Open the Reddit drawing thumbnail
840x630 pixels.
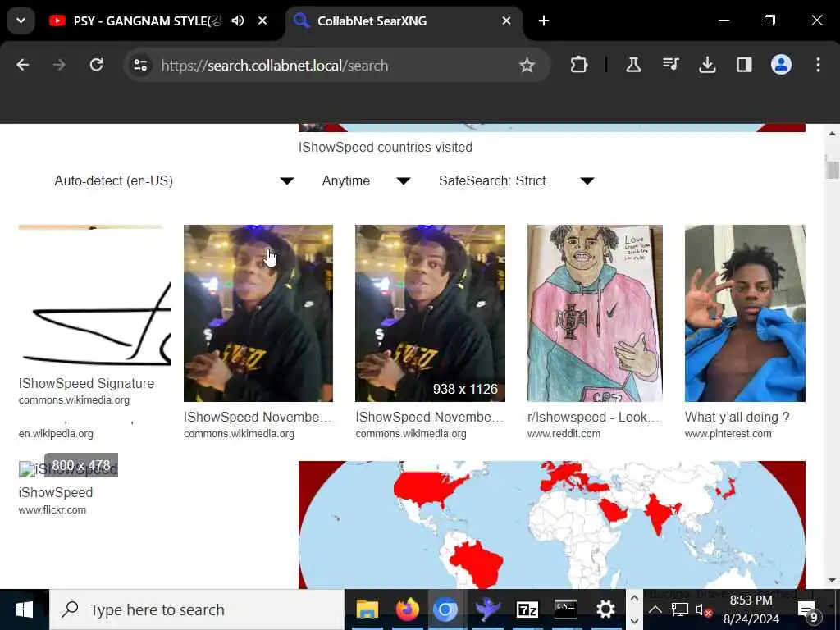click(x=595, y=313)
